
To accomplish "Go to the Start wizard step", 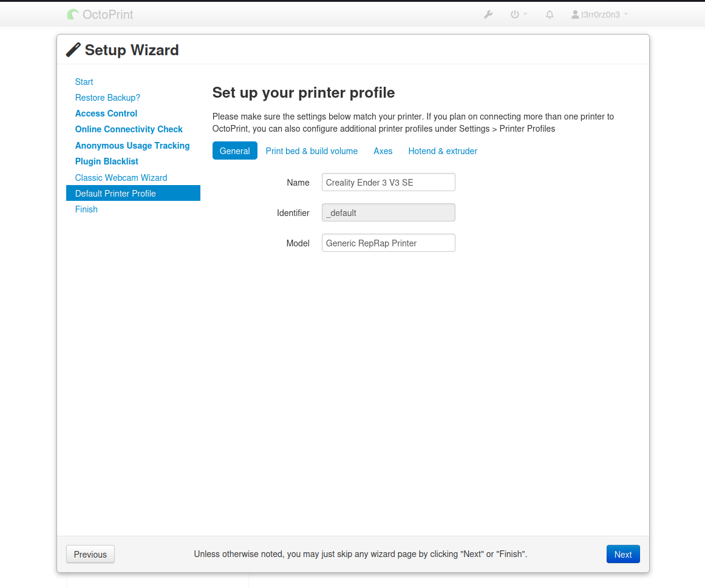I will pyautogui.click(x=84, y=82).
